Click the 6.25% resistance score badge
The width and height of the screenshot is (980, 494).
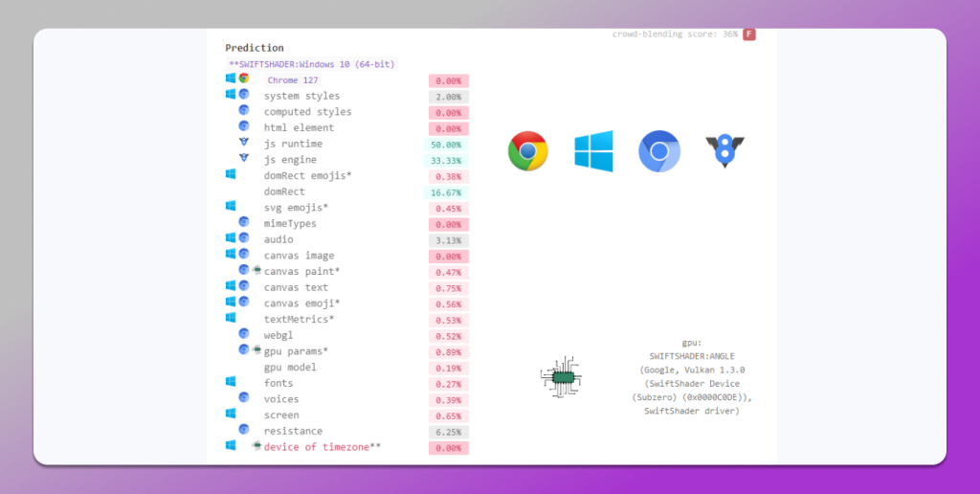(x=448, y=432)
